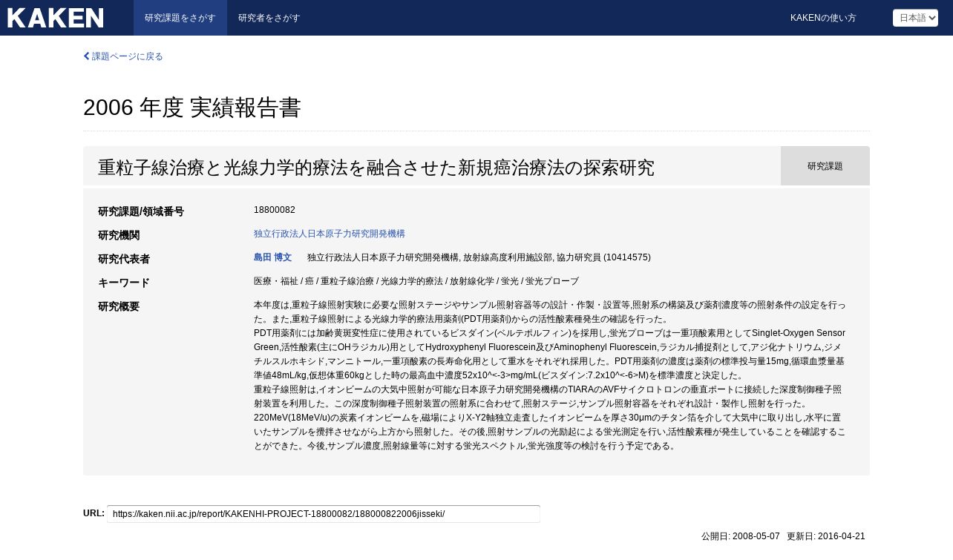Click the 研究課題 button beside the title
Viewport: 953px width, 560px height.
(825, 166)
